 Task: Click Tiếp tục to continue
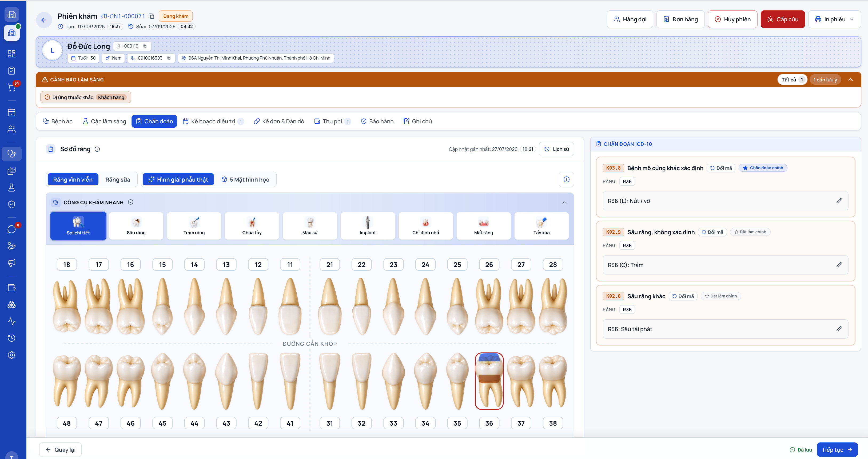click(837, 450)
